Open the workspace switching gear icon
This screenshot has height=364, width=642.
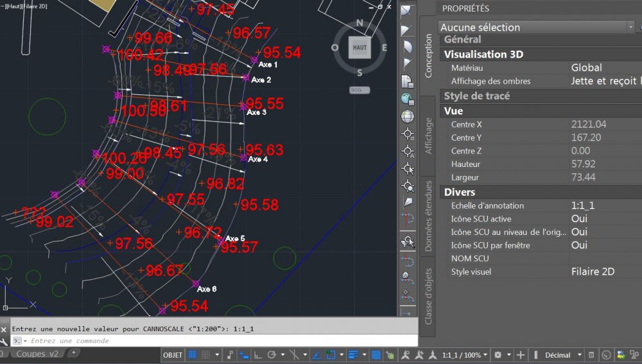(x=498, y=355)
